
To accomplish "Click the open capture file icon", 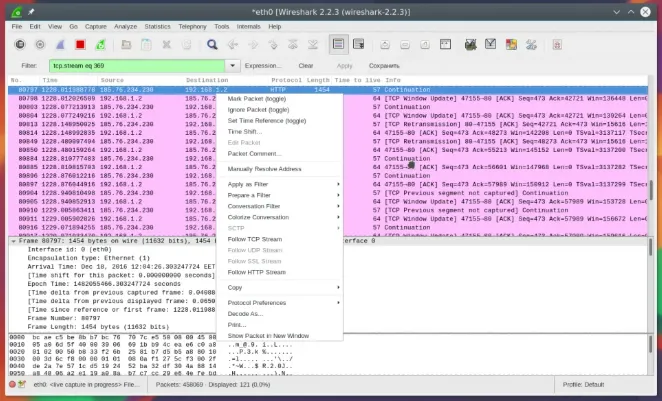I will coord(126,44).
